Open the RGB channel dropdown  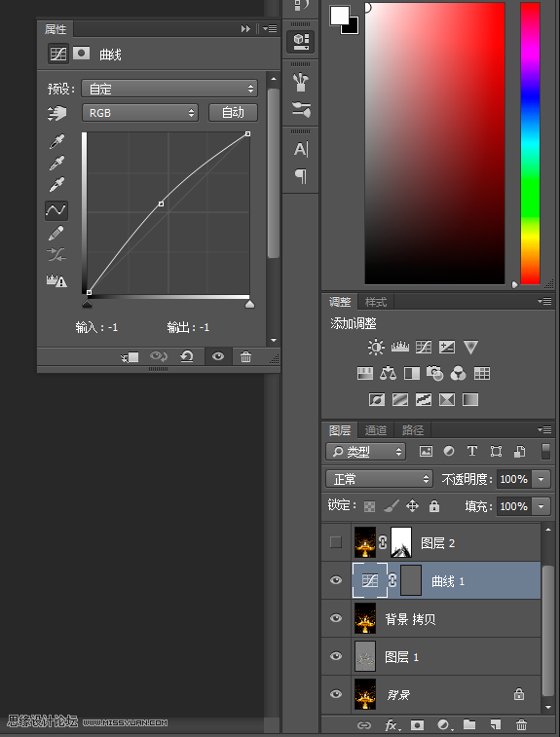(x=140, y=113)
